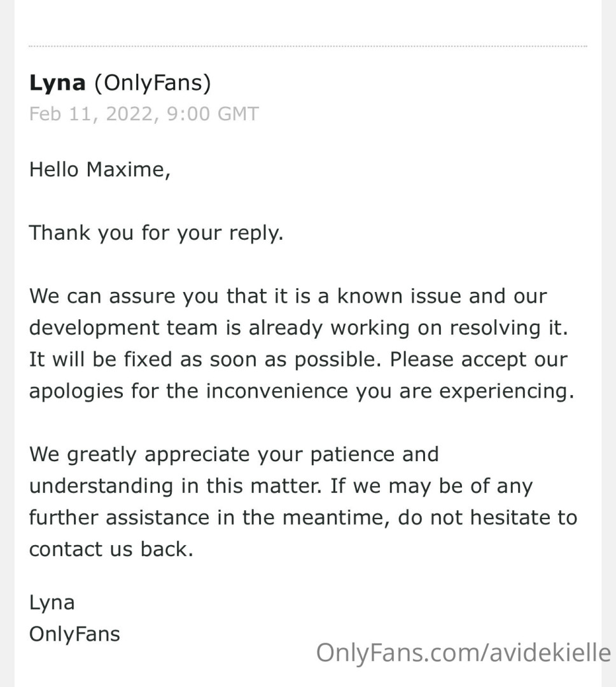
Task: Open the OnlyFans.com/avidekielle watermark link
Action: [x=463, y=653]
